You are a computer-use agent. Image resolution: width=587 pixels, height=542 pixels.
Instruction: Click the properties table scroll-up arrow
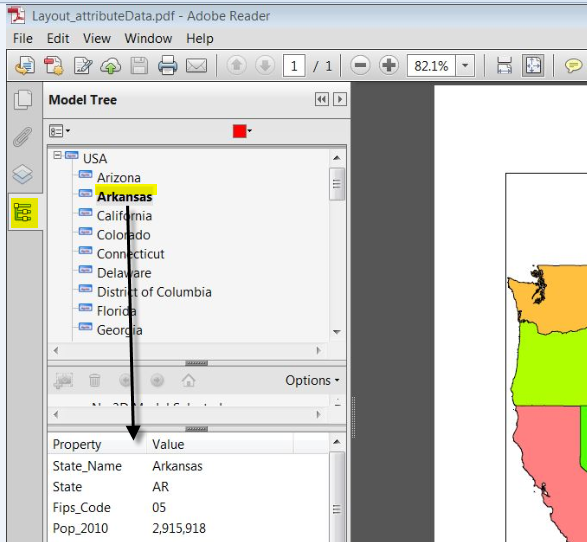(337, 442)
